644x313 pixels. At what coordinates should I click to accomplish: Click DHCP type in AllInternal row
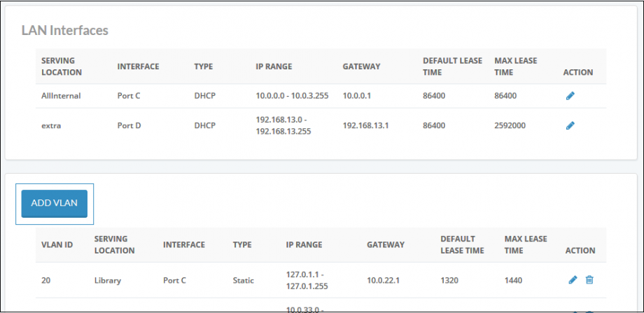pos(204,96)
